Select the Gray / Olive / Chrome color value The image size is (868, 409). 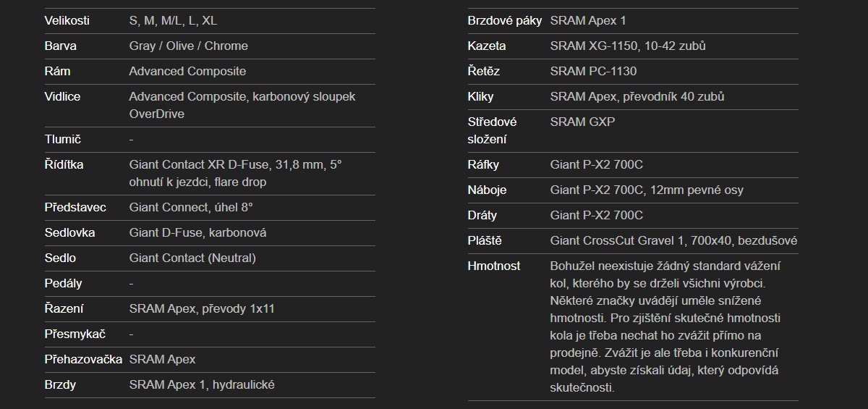(188, 46)
